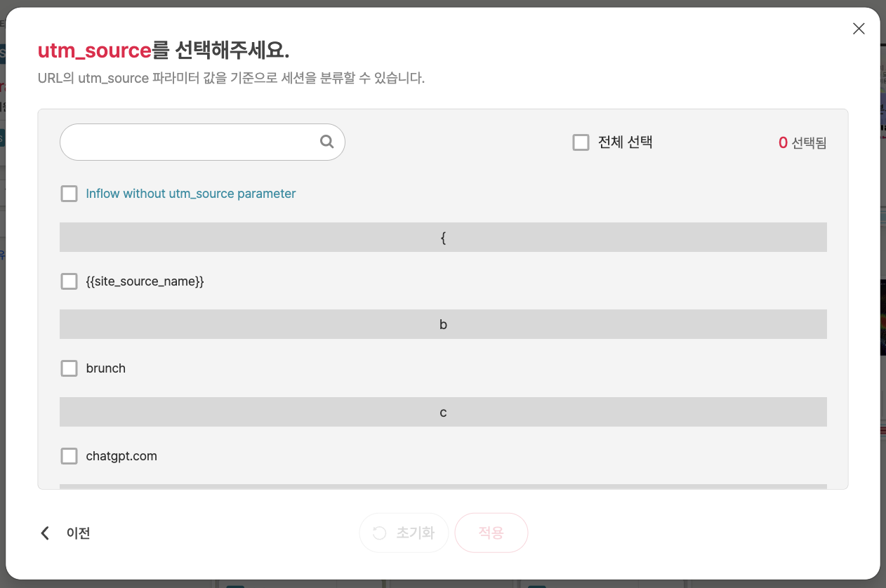The image size is (886, 588).
Task: Check the {{site_source_name}} checkbox
Action: (69, 281)
